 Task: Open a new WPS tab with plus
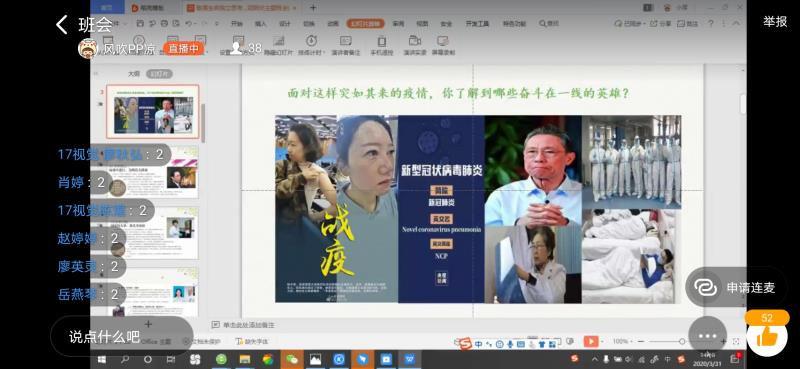313,8
